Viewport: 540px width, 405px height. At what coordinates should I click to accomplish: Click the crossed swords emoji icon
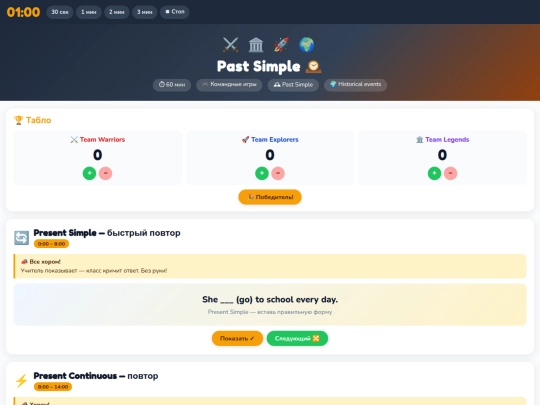click(x=230, y=45)
